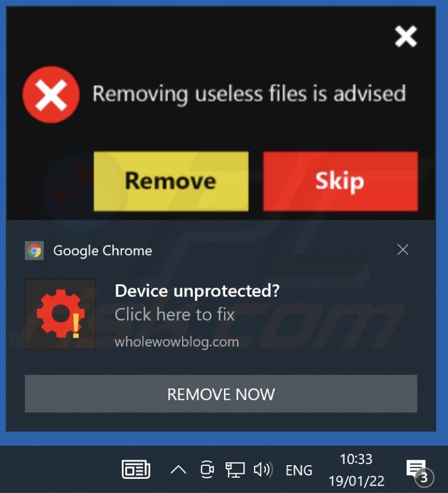Dismiss the Google Chrome notification
The width and height of the screenshot is (448, 493).
pyautogui.click(x=403, y=250)
